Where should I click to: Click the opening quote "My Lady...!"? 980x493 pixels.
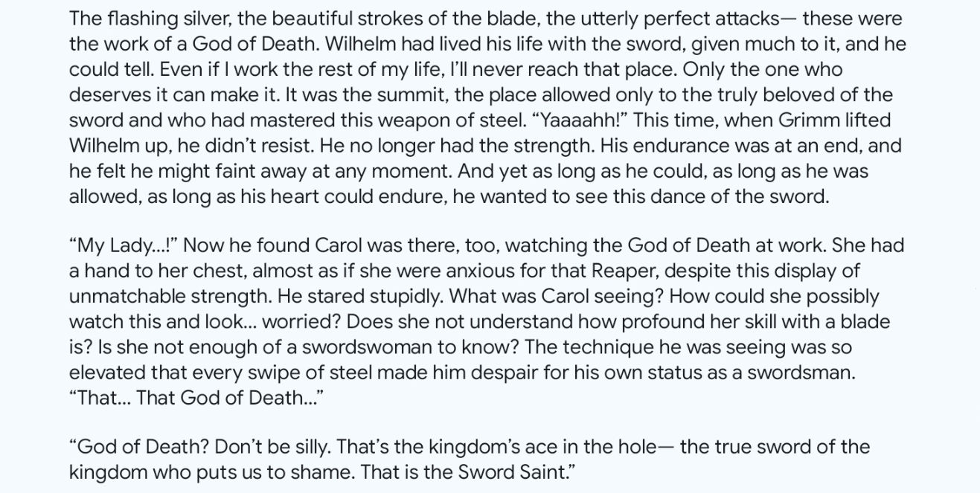122,246
